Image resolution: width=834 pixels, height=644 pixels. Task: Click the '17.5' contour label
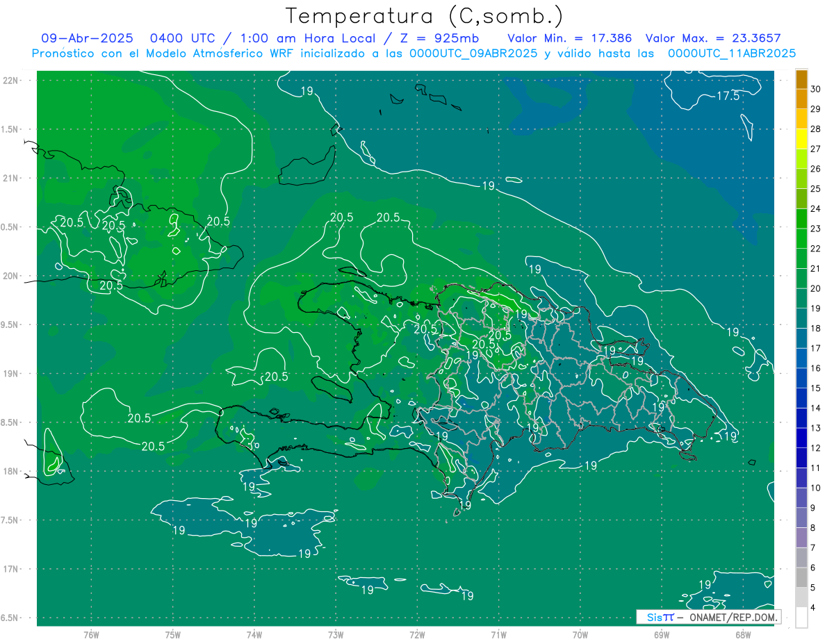tap(728, 97)
